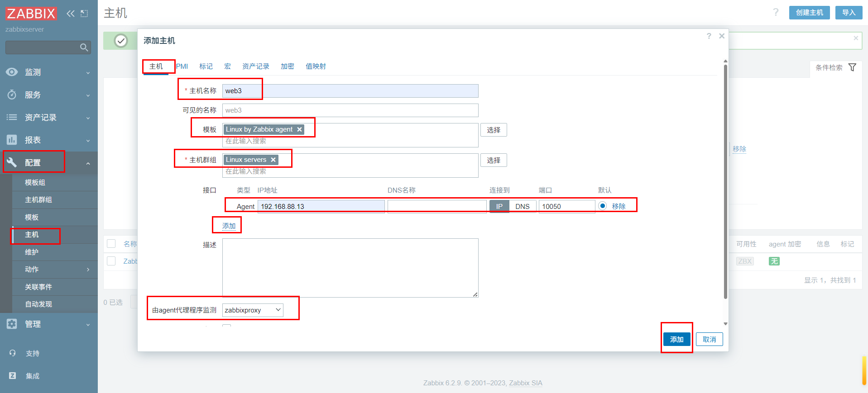The image size is (868, 393).
Task: Click the 无 encryption badge
Action: (774, 261)
